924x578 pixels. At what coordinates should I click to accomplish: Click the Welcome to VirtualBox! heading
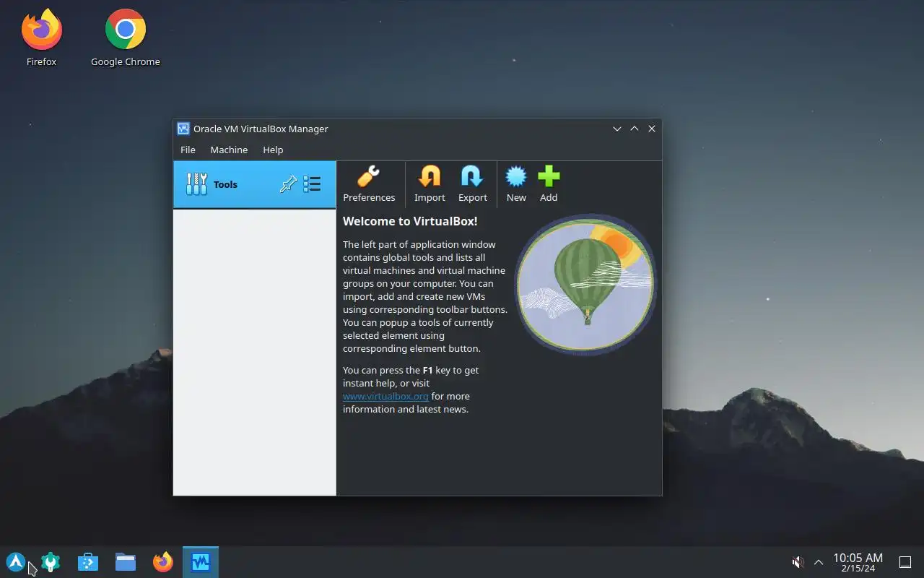(x=410, y=221)
